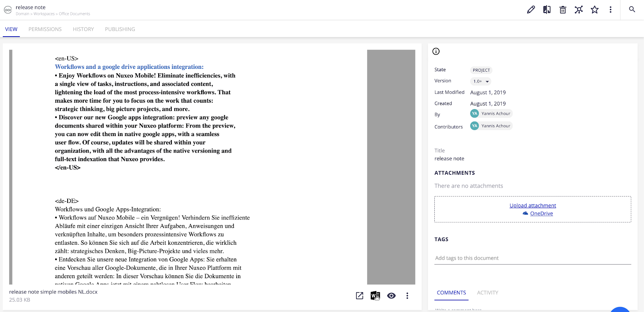Click the release note simple mobiles NL.docx filename
The height and width of the screenshot is (312, 644).
click(54, 292)
